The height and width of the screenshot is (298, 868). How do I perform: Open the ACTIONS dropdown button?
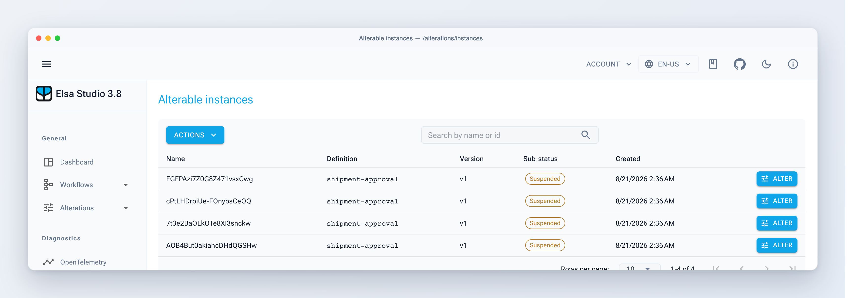(x=195, y=135)
